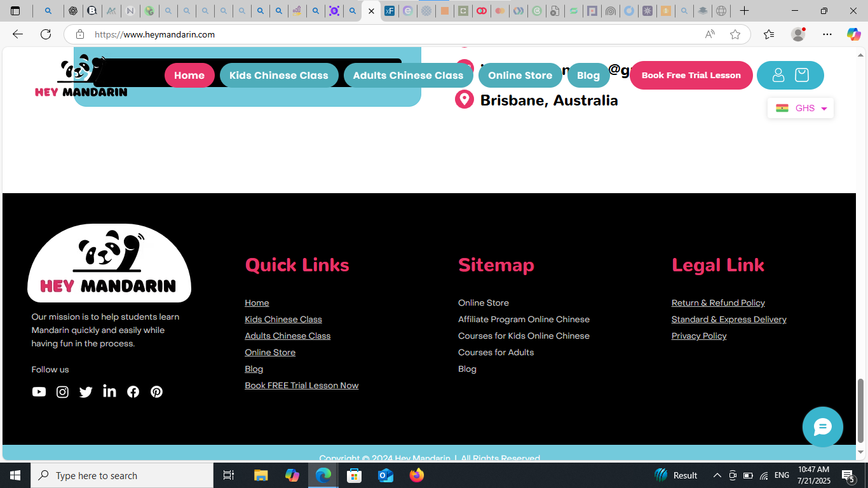This screenshot has width=868, height=488.
Task: Click the page vertical scrollbar thumb
Action: click(861, 410)
